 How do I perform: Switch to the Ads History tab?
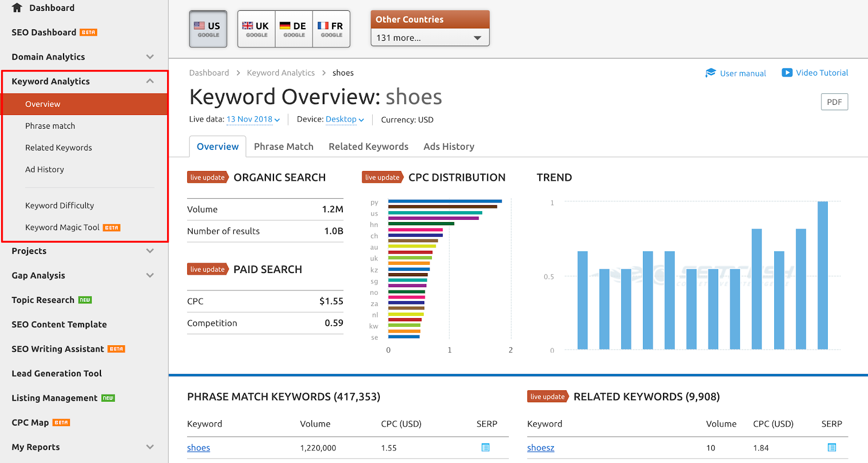[x=449, y=147]
